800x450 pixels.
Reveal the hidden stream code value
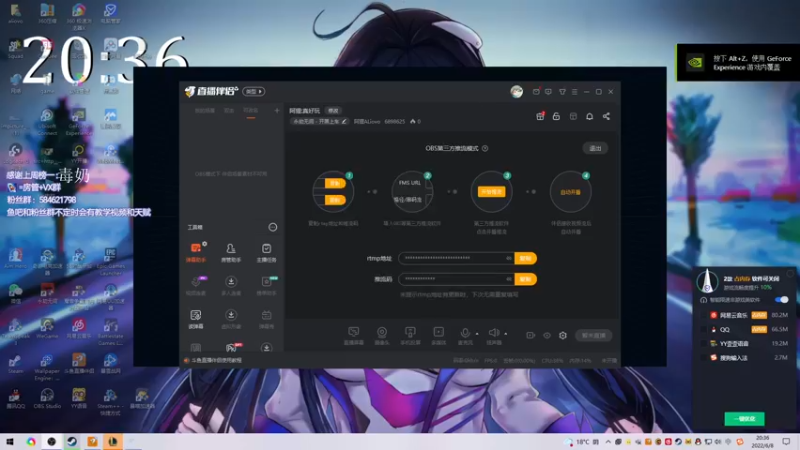pos(509,279)
